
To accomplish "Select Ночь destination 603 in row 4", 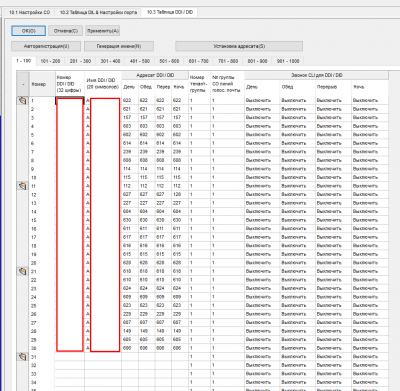I will pos(180,126).
